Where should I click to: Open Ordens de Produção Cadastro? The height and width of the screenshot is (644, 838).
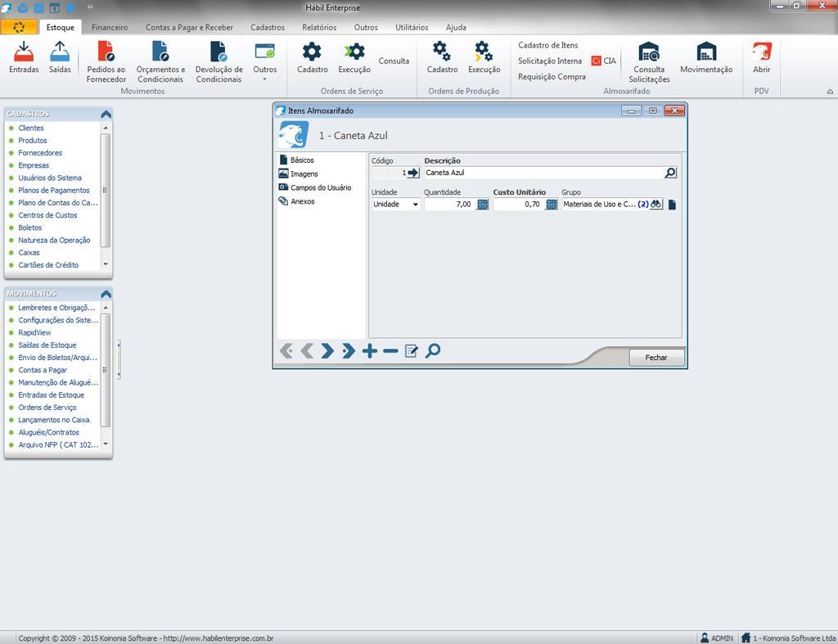(442, 57)
